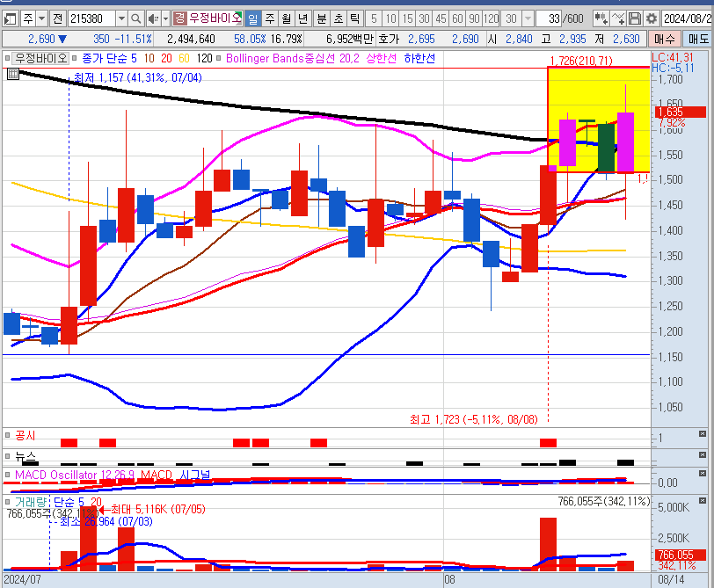Open the 주 market type dropdown
714x588 pixels.
(41, 18)
